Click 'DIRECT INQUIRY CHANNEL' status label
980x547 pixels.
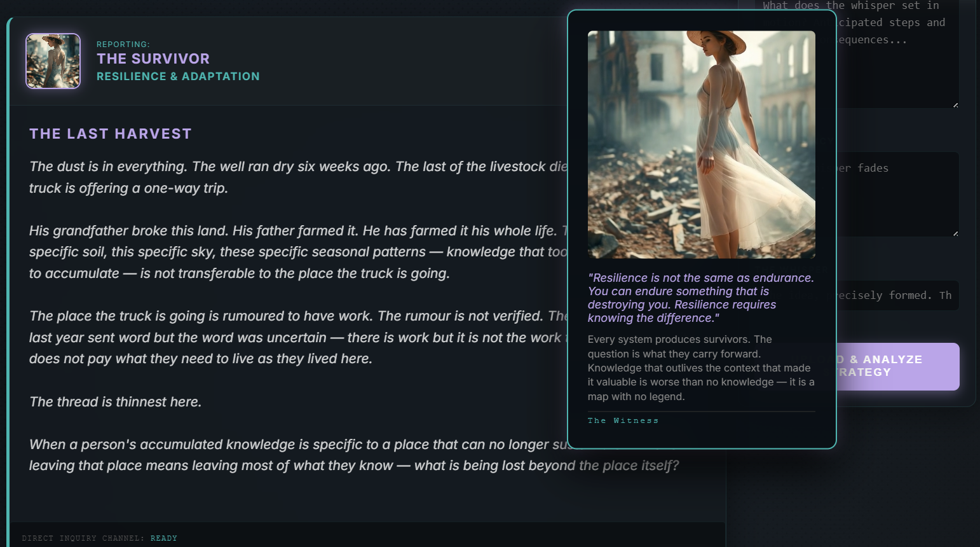[83, 538]
